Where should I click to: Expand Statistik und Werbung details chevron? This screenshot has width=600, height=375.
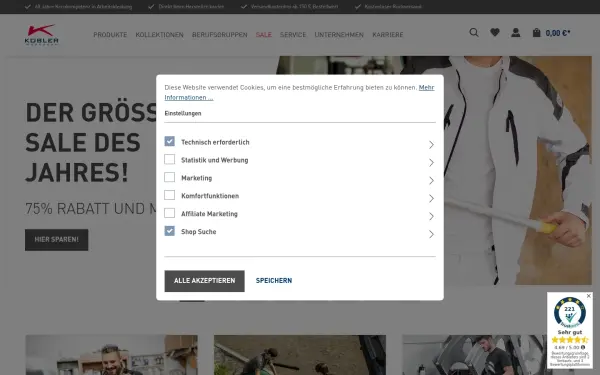coord(431,163)
